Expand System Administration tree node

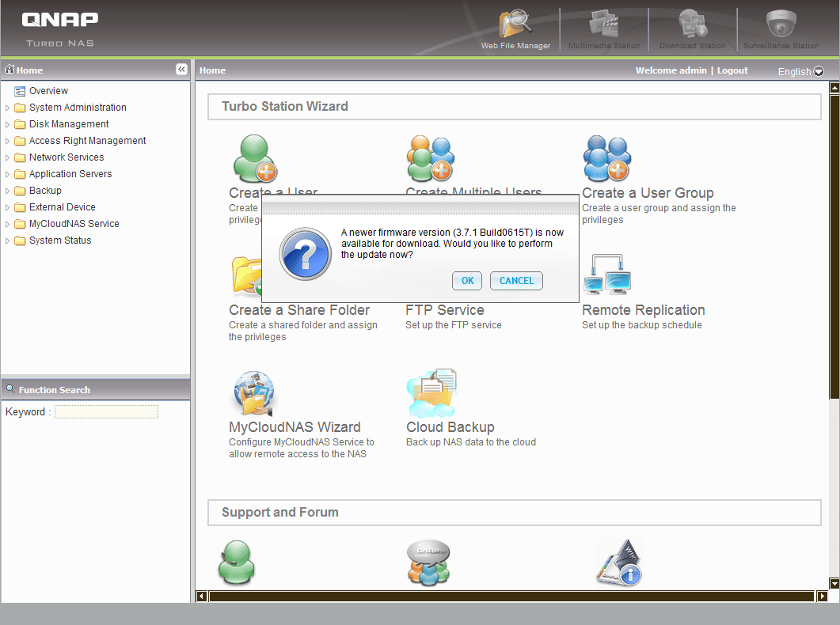(7, 108)
